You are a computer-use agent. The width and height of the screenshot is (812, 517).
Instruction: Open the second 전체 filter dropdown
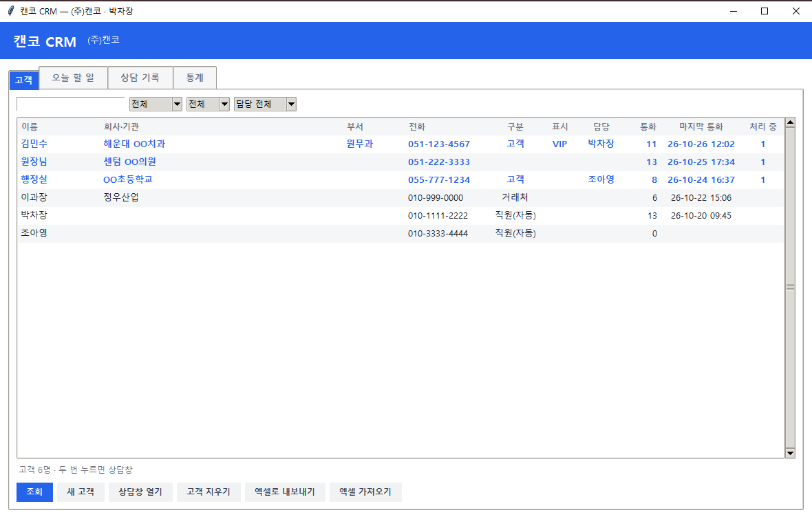(209, 104)
